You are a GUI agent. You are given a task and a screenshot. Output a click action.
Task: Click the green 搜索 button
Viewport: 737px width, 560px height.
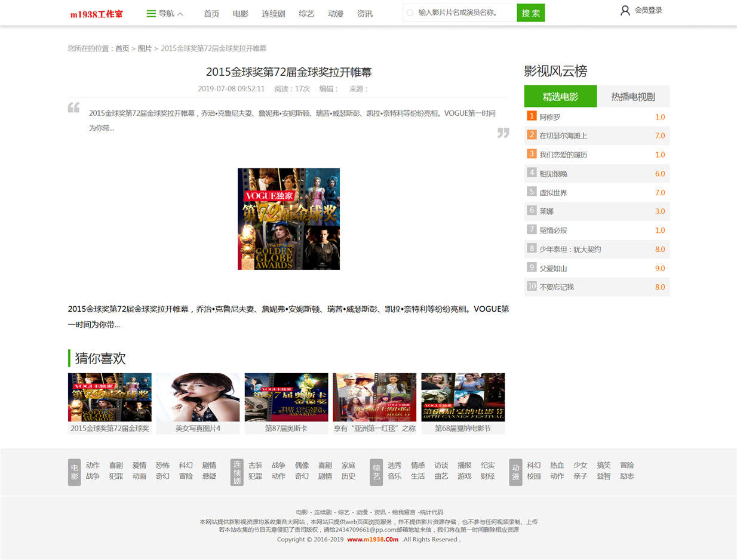(x=531, y=13)
